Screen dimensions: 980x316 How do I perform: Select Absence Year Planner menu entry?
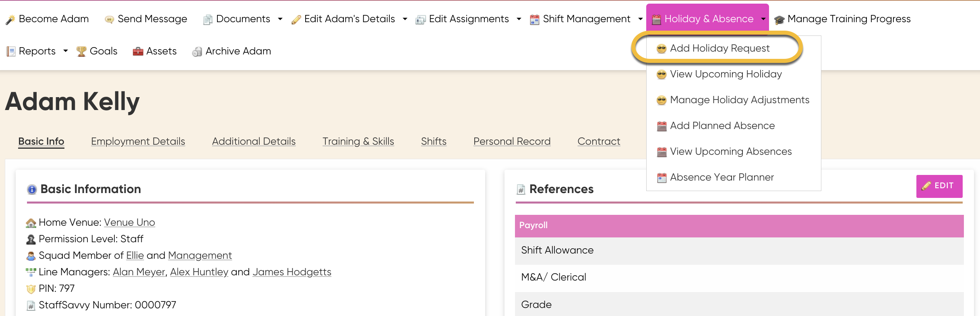[722, 177]
